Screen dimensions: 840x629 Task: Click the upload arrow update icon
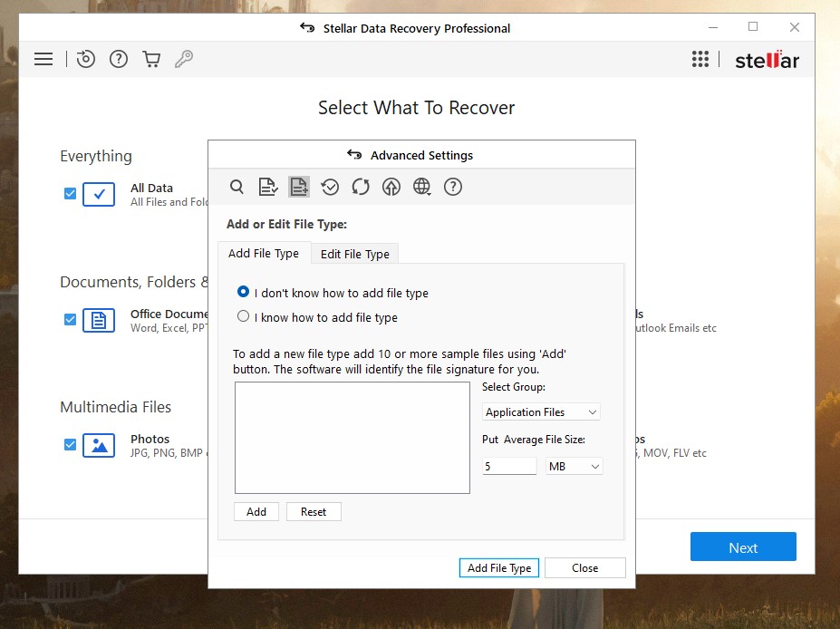coord(391,187)
